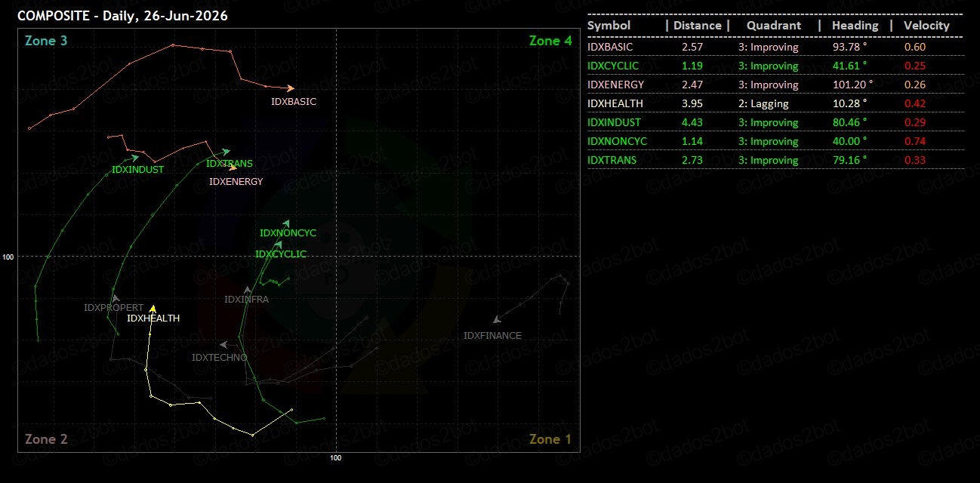Click the IDXINFRA label on the chart
The width and height of the screenshot is (980, 483).
pos(247,300)
